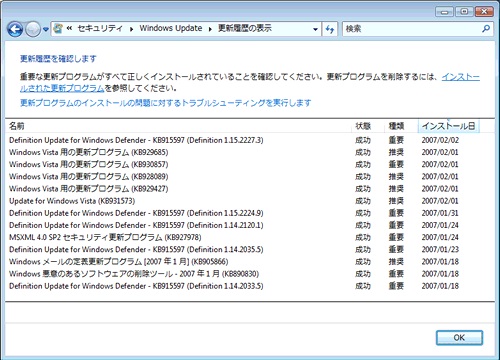Select Defender Definition 1.15.2227.3 row
500x360 pixels.
250,140
